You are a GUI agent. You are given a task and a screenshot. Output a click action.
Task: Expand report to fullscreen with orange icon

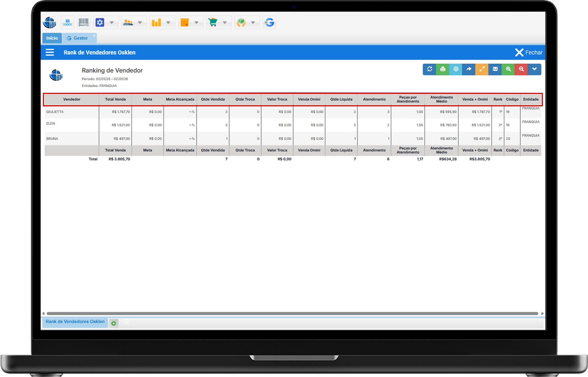(482, 69)
